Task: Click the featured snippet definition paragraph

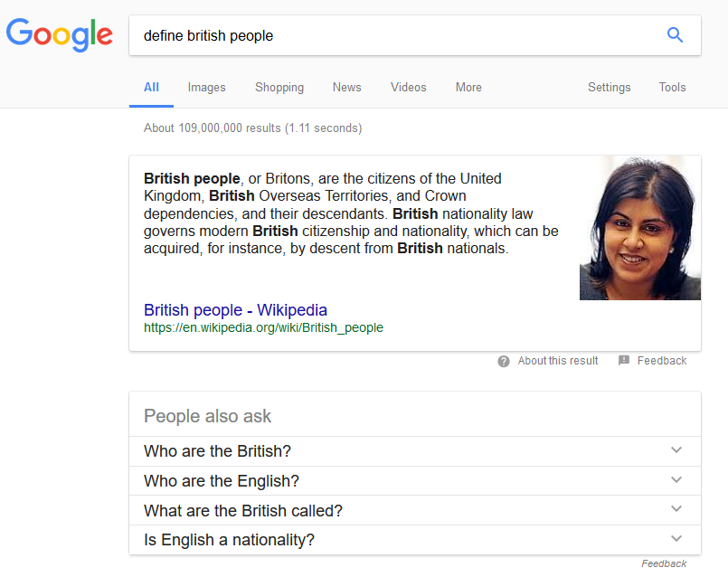Action: pos(351,213)
